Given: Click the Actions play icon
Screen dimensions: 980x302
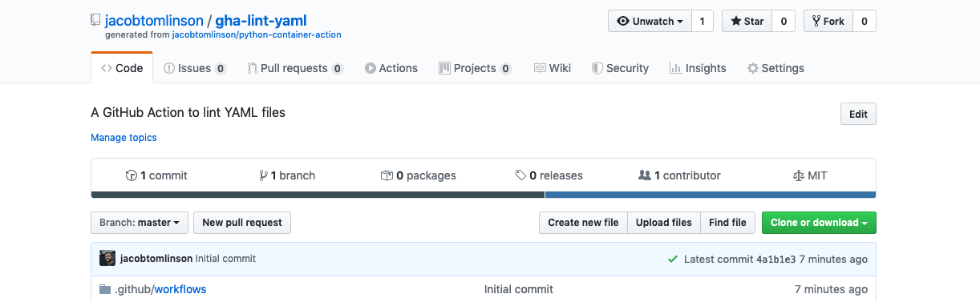Looking at the screenshot, I should (x=370, y=69).
